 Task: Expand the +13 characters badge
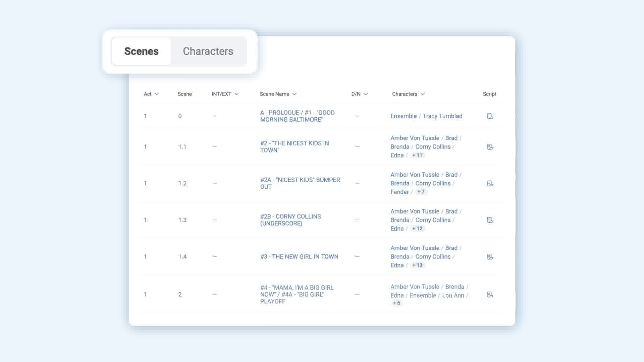coord(418,265)
